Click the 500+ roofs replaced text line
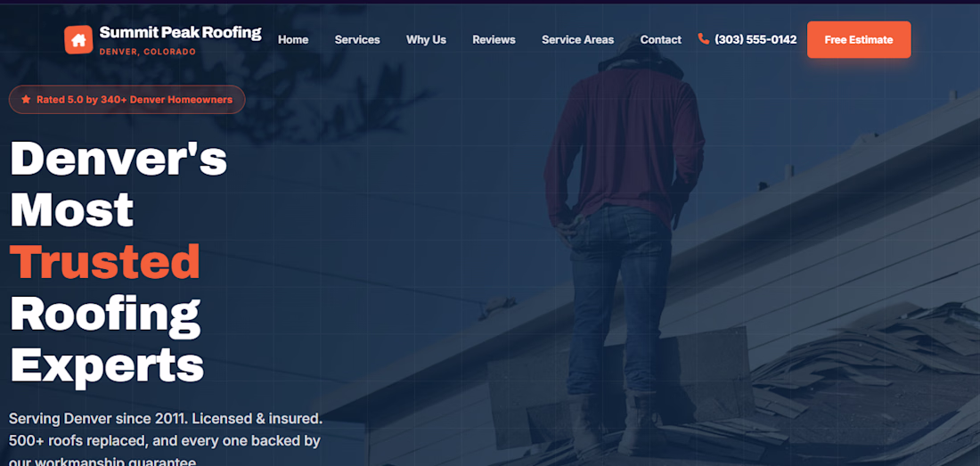980x466 pixels. tap(165, 440)
